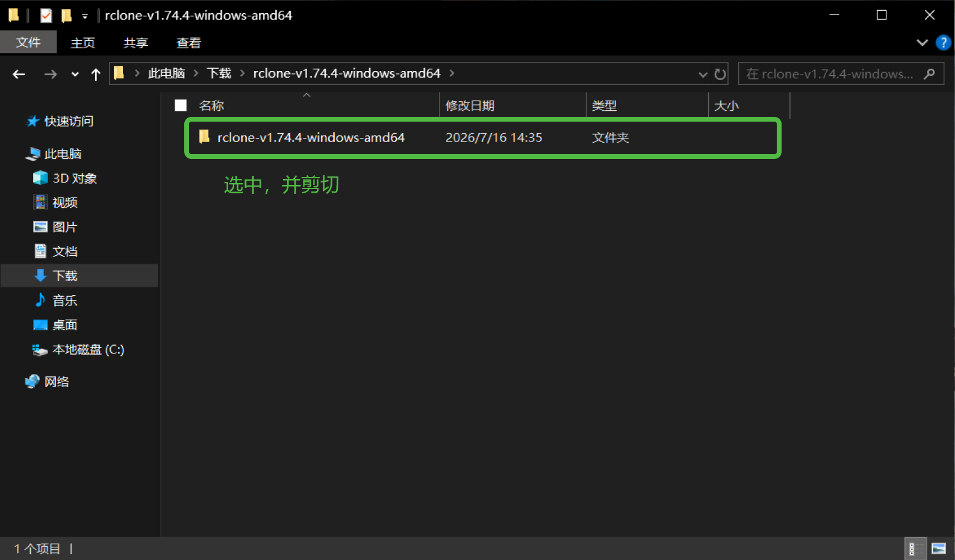Select 此电脑 in the navigation pane

(63, 154)
